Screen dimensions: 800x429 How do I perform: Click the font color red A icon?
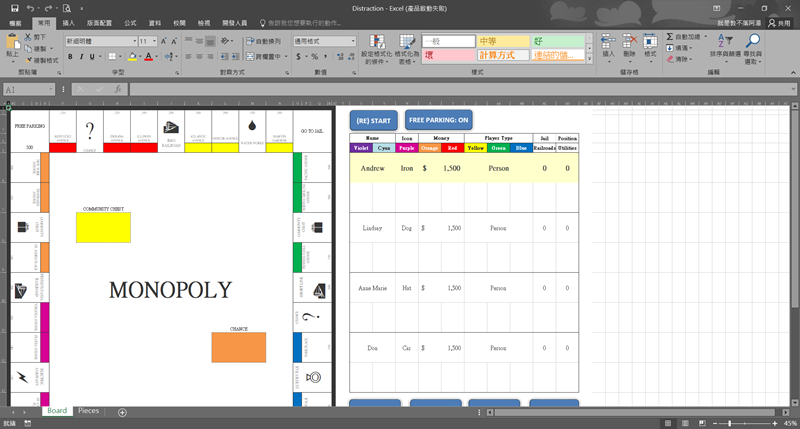coord(146,57)
